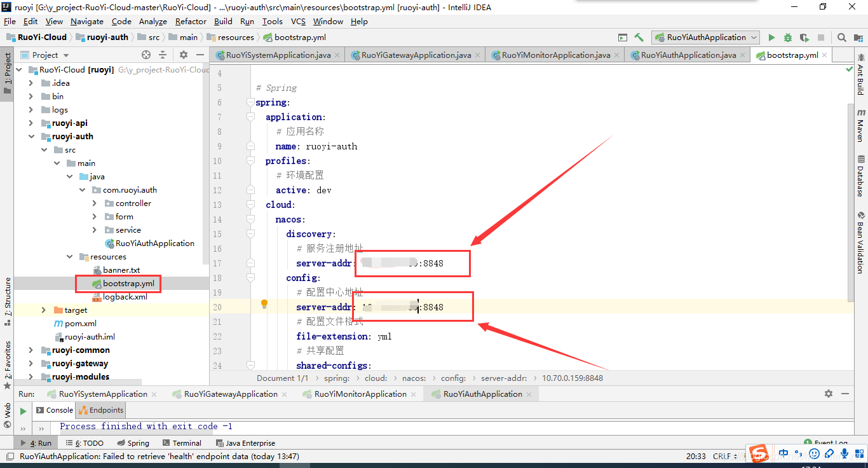868x468 pixels.
Task: Expand the controller package arrow
Action: point(94,203)
